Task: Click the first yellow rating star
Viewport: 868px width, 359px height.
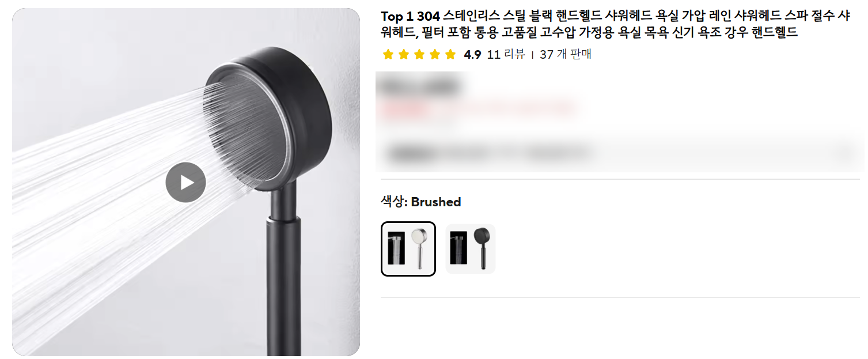Action: click(x=388, y=55)
